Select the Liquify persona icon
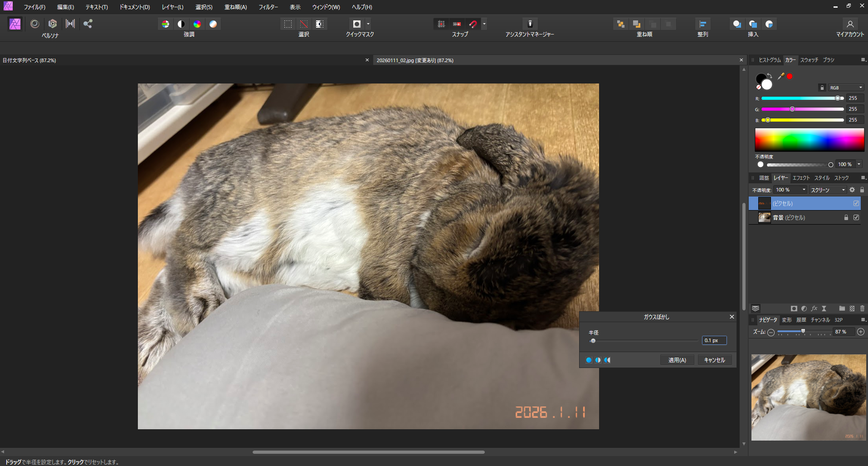868x466 pixels. [x=35, y=24]
